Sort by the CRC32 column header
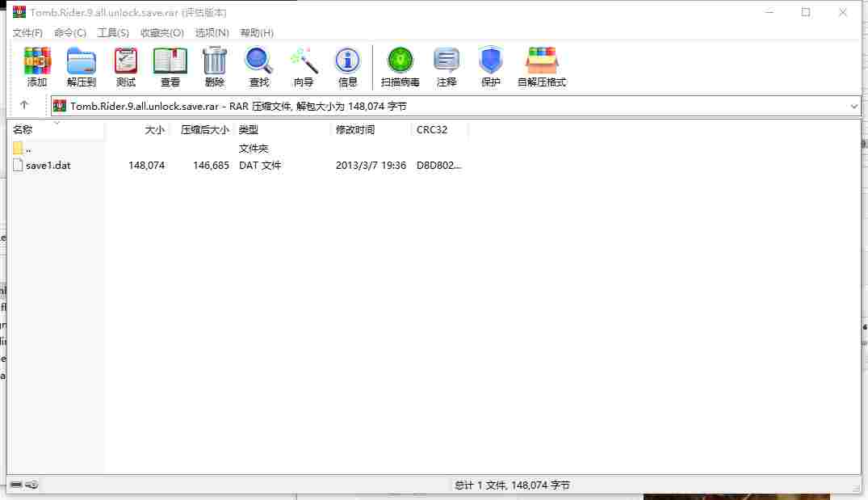Image resolution: width=868 pixels, height=500 pixels. pyautogui.click(x=439, y=129)
